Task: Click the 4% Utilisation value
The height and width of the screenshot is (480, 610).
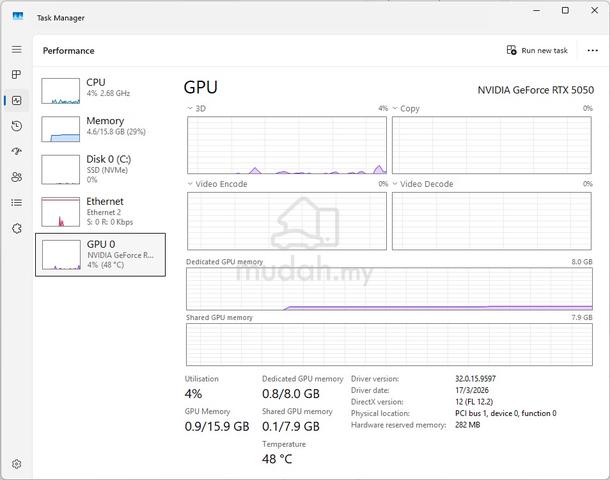Action: click(193, 394)
